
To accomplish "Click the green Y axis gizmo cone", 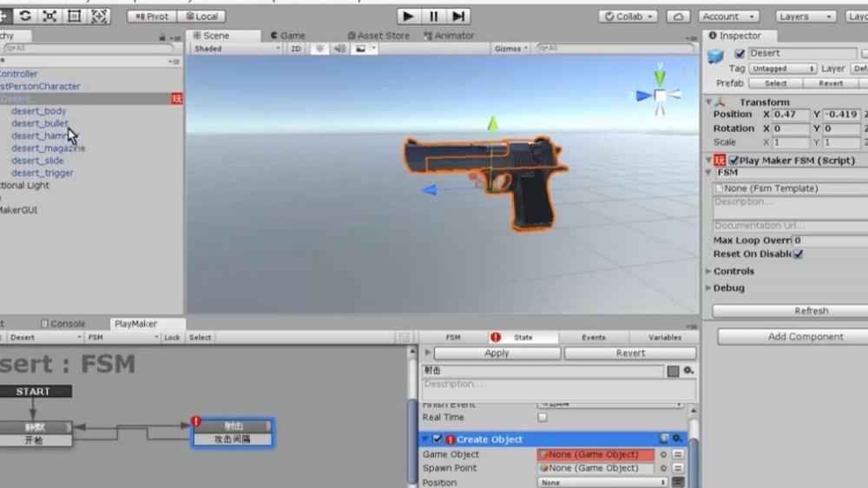I will (660, 77).
